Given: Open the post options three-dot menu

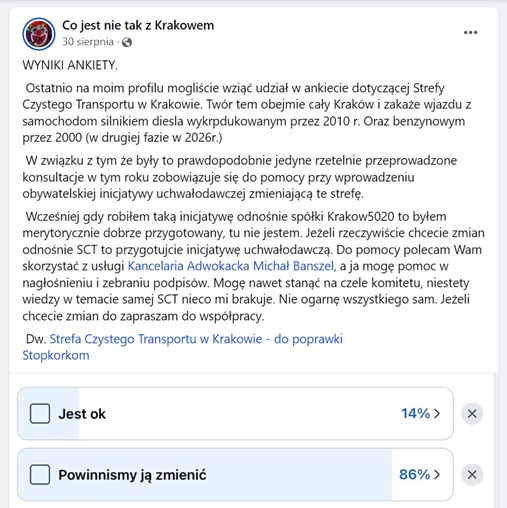Looking at the screenshot, I should (470, 33).
